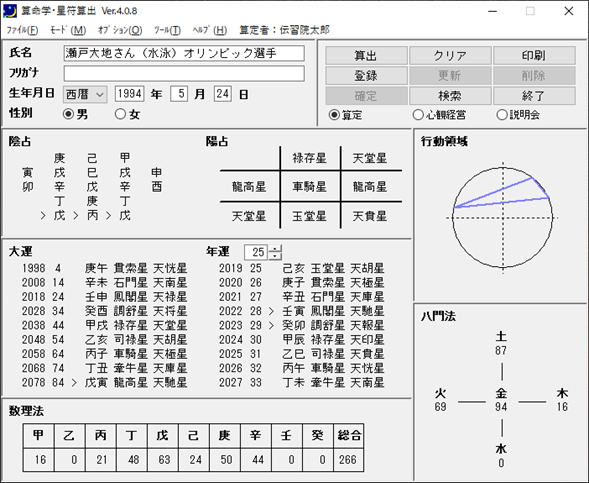Click the 算出 calculate button

pyautogui.click(x=366, y=56)
